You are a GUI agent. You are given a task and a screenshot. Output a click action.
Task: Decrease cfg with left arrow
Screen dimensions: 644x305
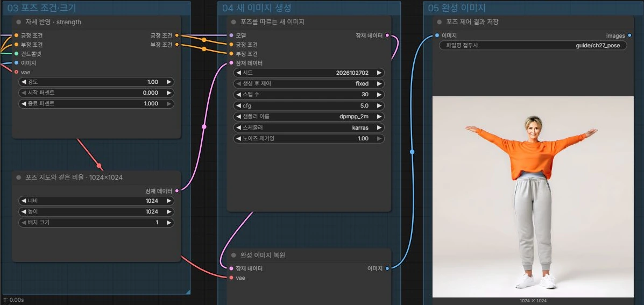[239, 106]
